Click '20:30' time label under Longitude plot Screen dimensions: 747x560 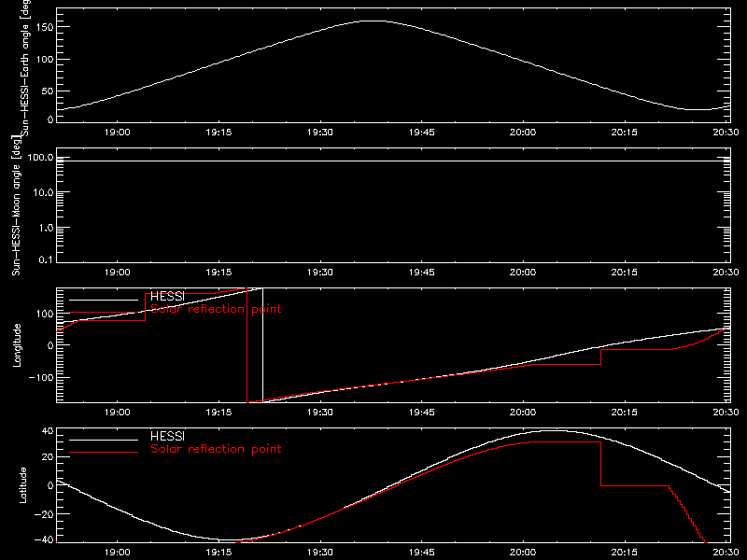click(x=726, y=413)
